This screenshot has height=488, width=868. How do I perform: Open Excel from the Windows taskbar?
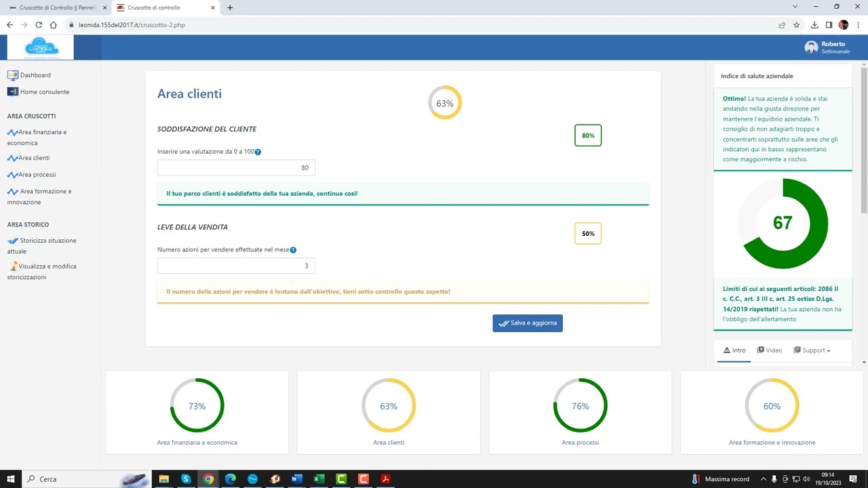(x=319, y=479)
